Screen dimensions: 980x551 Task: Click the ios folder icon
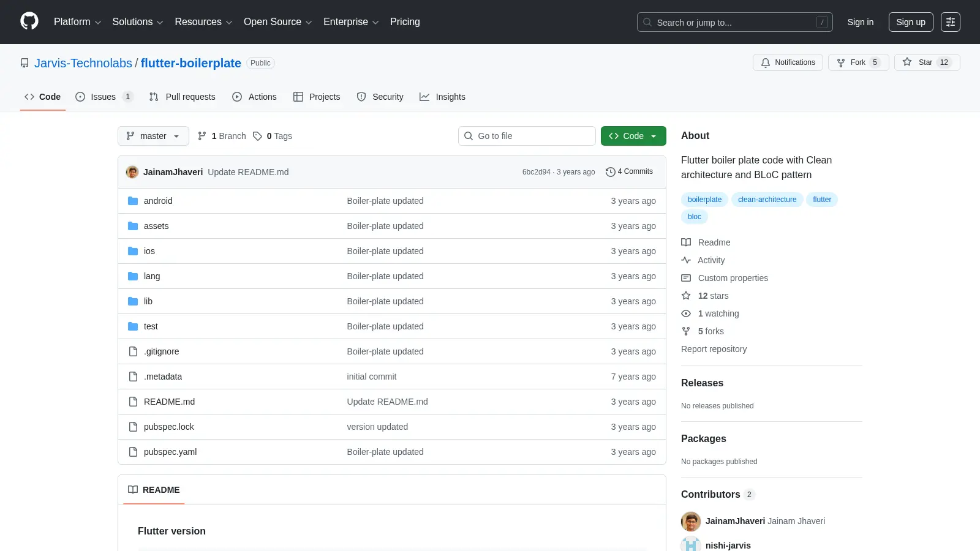coord(133,251)
